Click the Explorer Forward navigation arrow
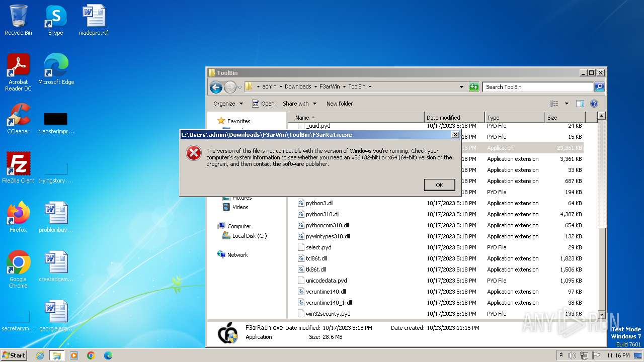 [x=230, y=87]
